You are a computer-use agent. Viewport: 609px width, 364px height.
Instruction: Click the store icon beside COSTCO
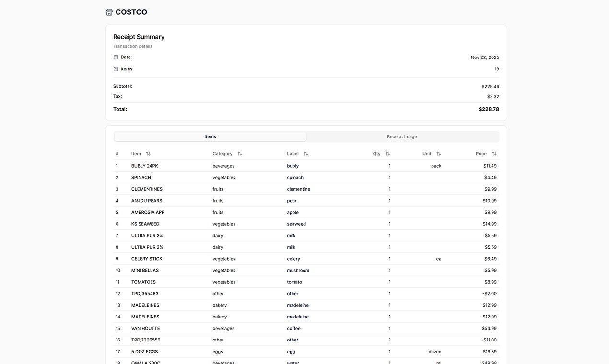pos(109,12)
